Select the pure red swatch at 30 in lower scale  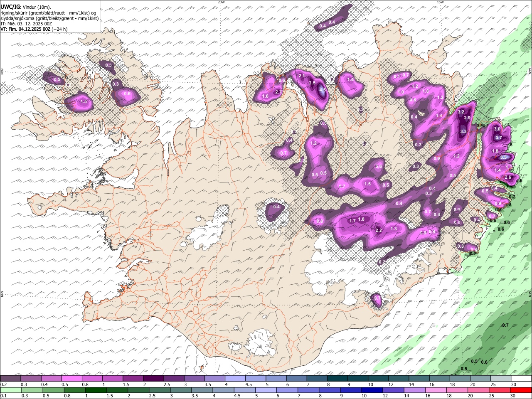(521, 390)
